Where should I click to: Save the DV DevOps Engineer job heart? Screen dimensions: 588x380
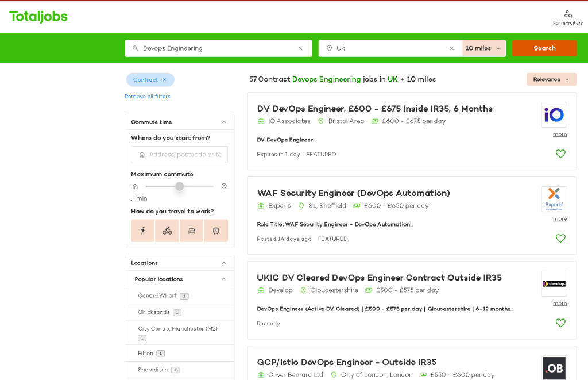click(x=560, y=154)
